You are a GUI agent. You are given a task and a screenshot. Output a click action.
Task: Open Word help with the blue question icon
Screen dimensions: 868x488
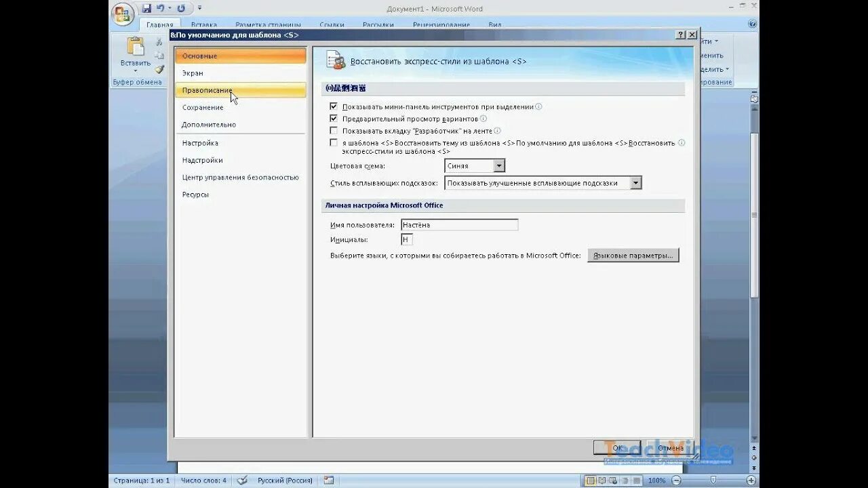[753, 23]
